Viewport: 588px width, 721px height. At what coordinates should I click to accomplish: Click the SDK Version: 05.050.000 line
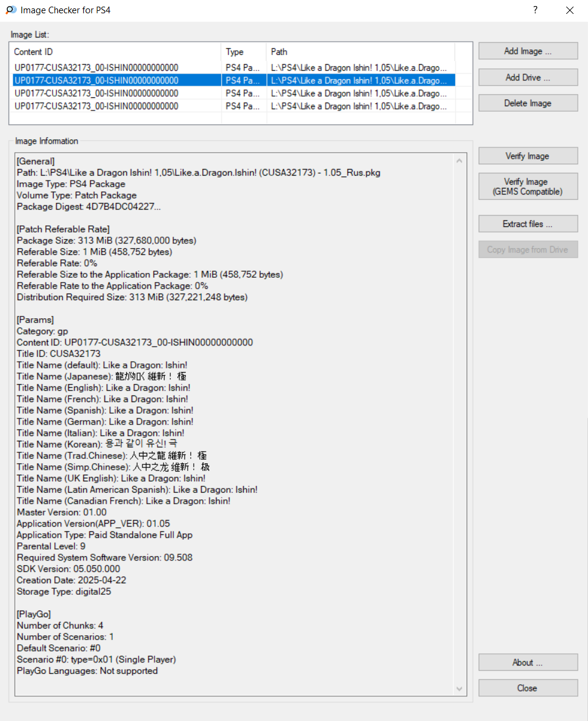[68, 569]
